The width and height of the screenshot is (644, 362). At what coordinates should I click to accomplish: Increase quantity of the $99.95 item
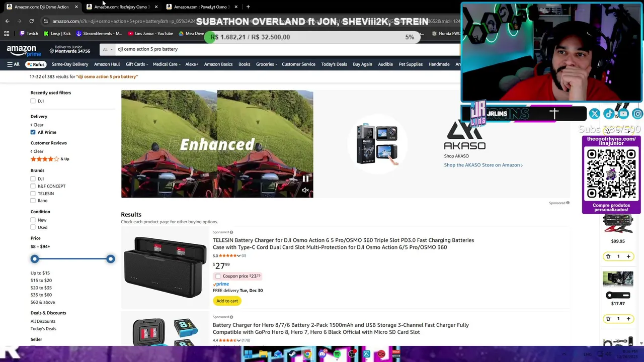point(628,256)
